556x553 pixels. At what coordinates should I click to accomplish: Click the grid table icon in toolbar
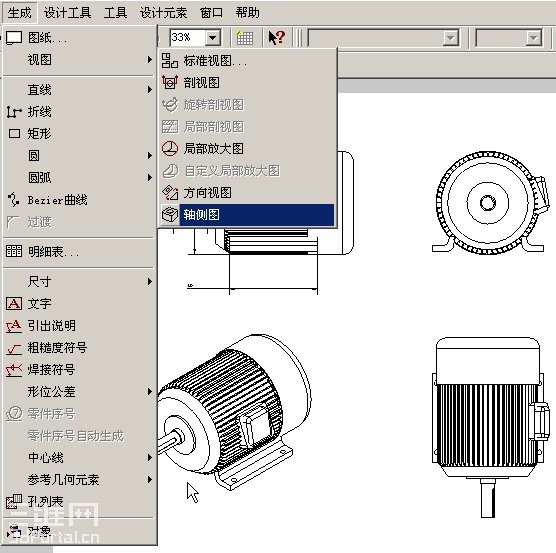click(244, 38)
